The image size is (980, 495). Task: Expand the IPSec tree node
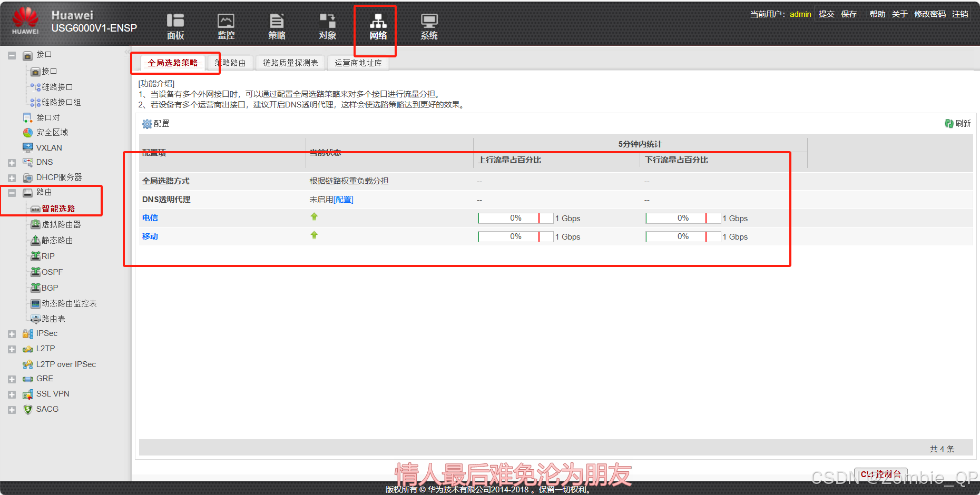[x=12, y=334]
